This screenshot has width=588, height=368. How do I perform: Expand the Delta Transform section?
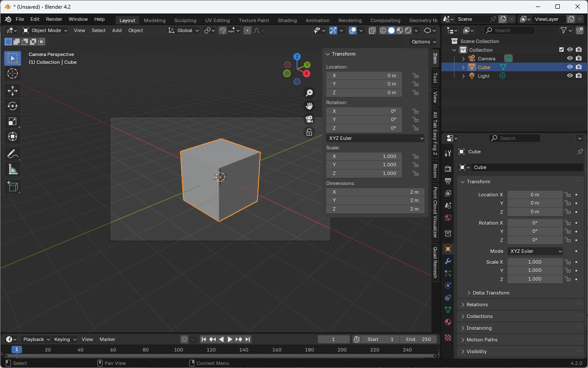(x=491, y=293)
